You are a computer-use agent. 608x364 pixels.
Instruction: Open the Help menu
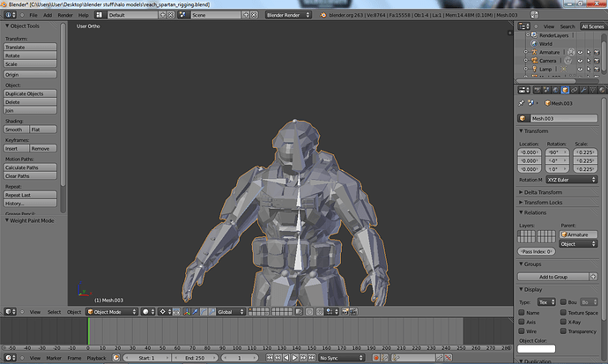[84, 15]
